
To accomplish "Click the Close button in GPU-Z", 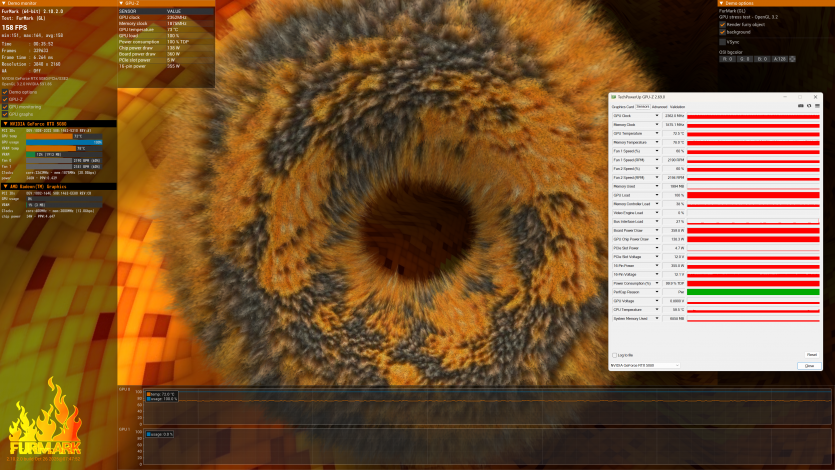I will coord(811,366).
